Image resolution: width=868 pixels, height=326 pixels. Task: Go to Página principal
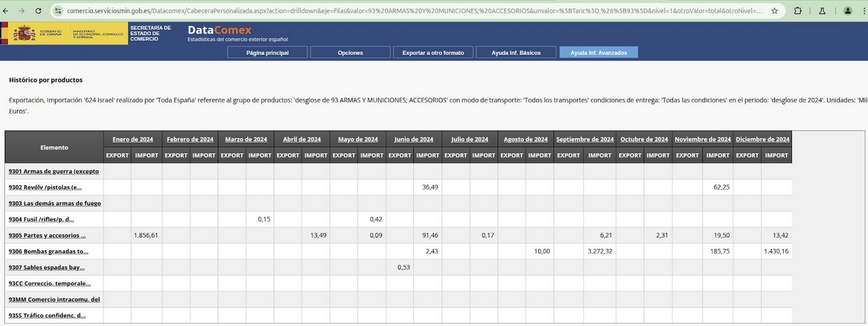tap(267, 53)
